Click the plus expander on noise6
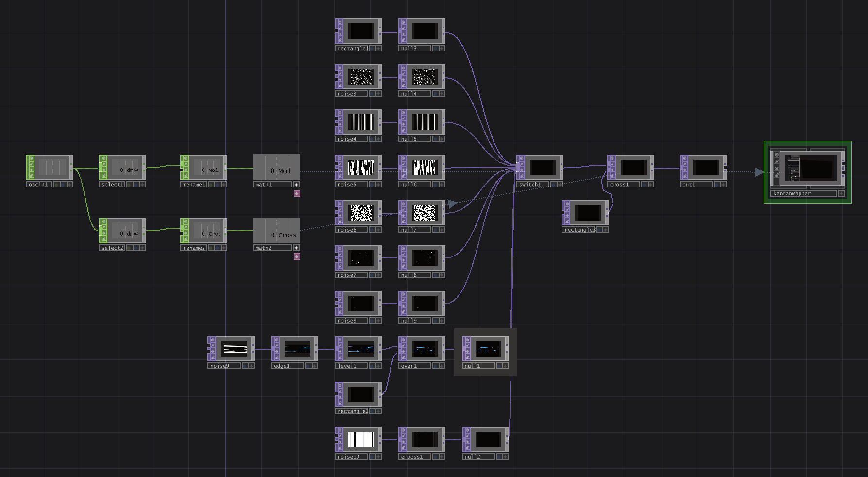868x477 pixels. 378,229
